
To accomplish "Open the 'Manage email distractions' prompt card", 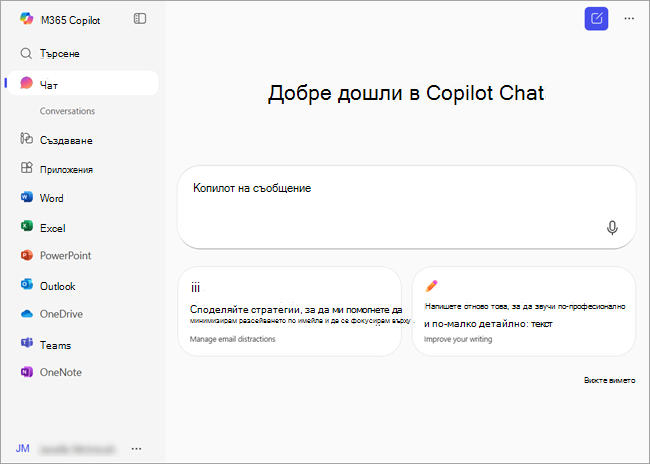I will [289, 311].
